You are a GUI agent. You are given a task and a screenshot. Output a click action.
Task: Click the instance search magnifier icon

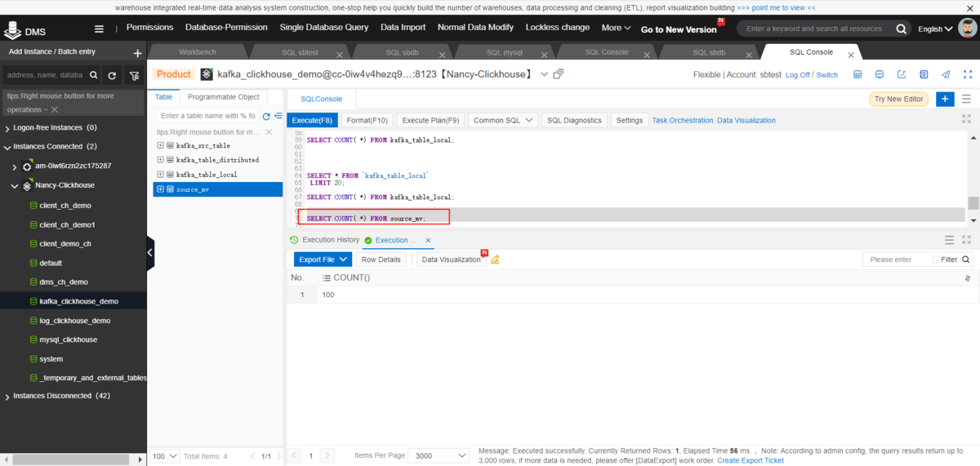click(93, 75)
